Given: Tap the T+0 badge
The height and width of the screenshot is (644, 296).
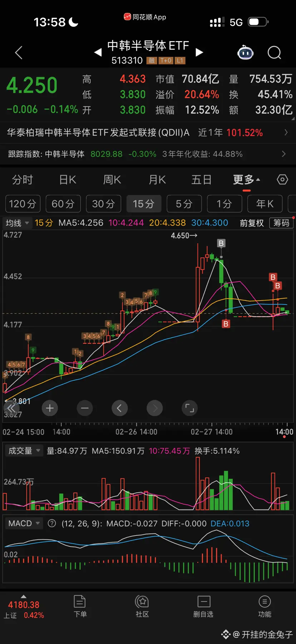Looking at the screenshot, I should click(166, 60).
